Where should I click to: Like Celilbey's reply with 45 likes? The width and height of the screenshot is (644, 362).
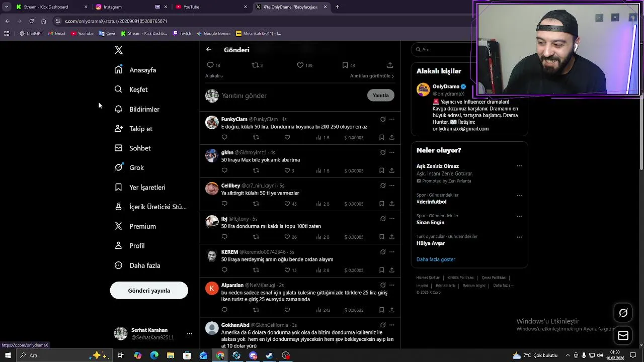(287, 204)
